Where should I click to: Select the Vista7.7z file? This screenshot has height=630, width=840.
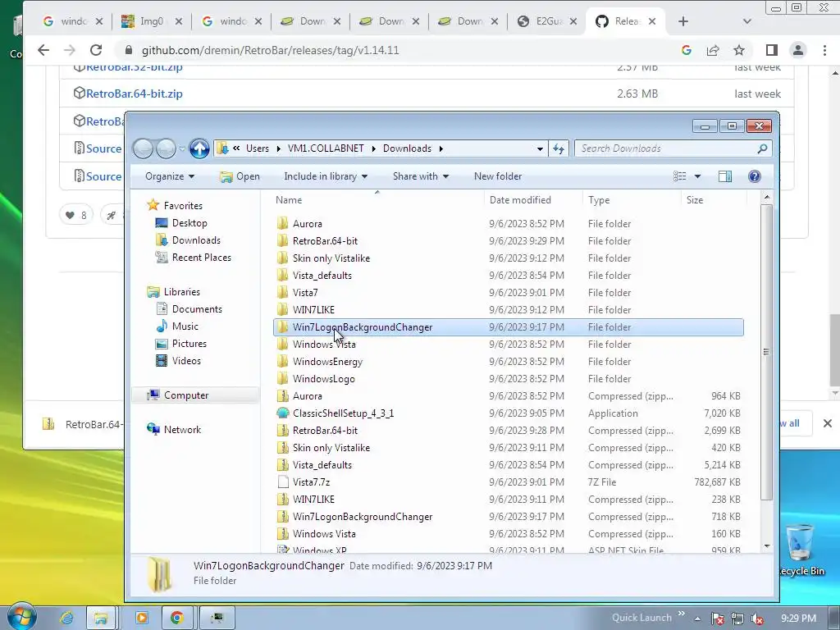click(x=509, y=482)
